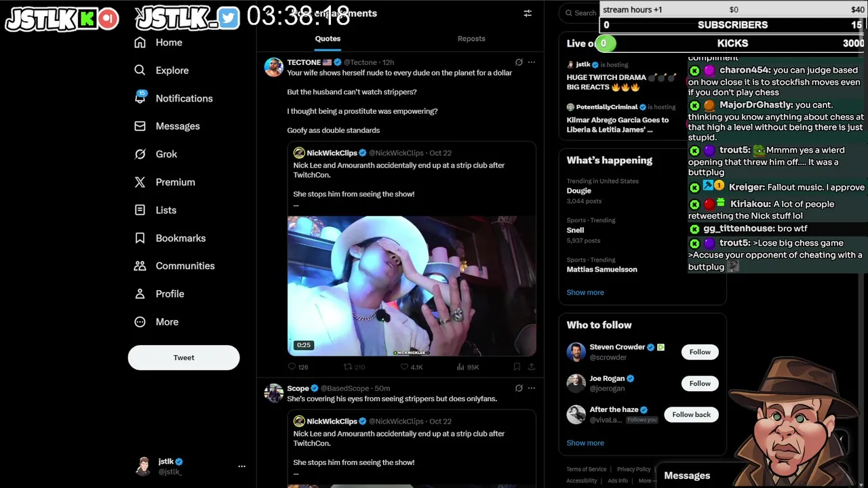This screenshot has height=488, width=868.
Task: Click @Tectone handle
Action: coord(360,62)
